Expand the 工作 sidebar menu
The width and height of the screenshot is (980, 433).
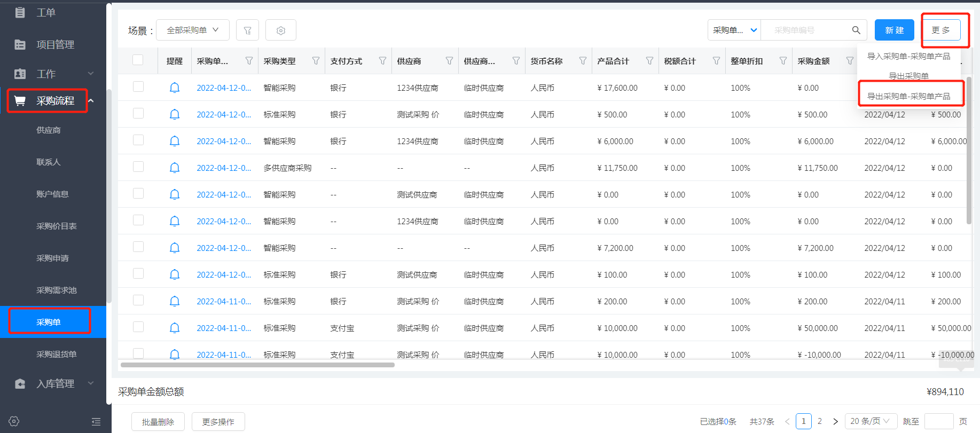point(91,74)
